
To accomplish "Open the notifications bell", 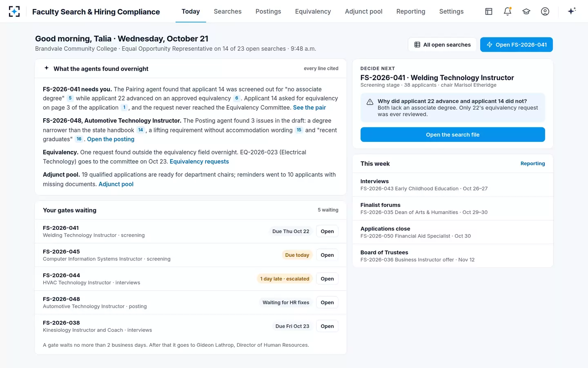I will point(508,11).
